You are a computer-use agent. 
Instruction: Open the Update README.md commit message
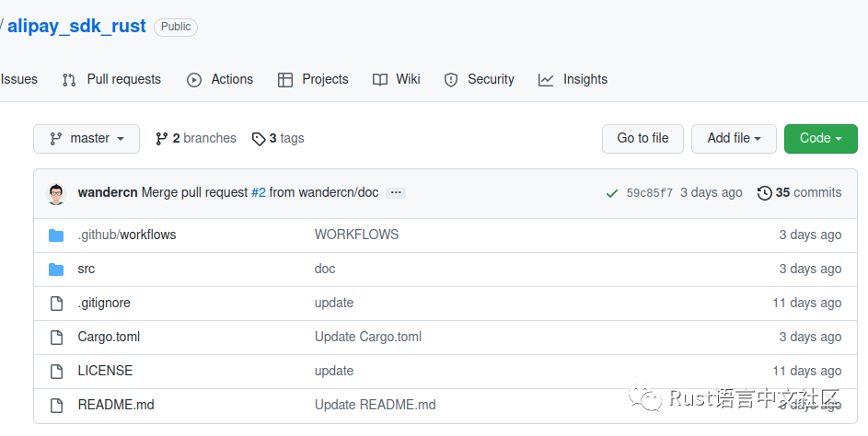[x=376, y=405]
